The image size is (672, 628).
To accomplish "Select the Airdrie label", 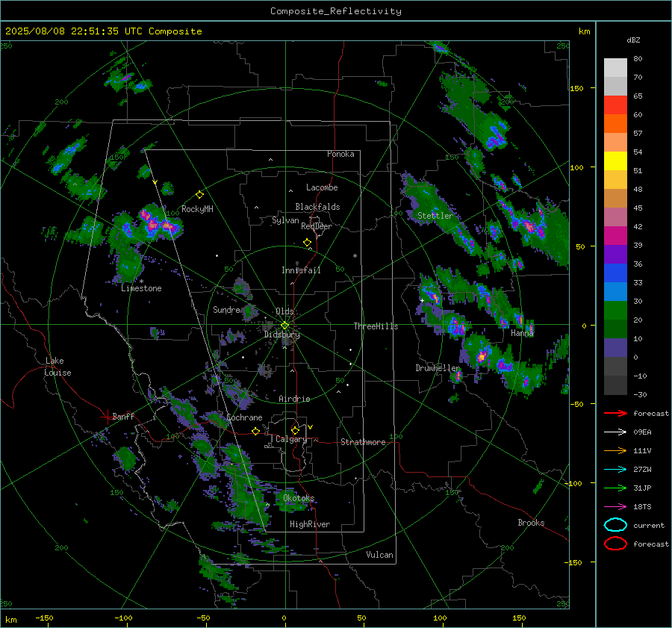I will (x=294, y=399).
